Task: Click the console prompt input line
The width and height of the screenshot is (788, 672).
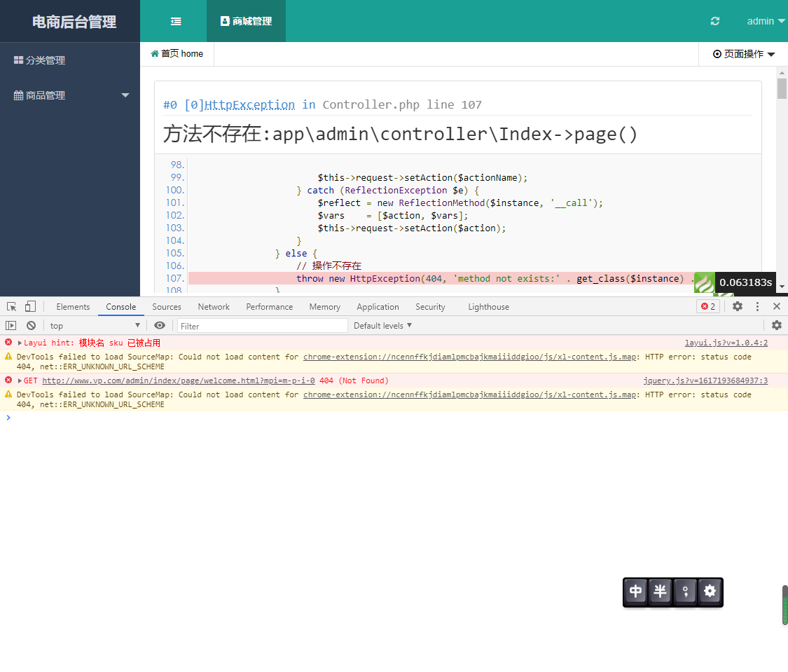Action: click(394, 418)
